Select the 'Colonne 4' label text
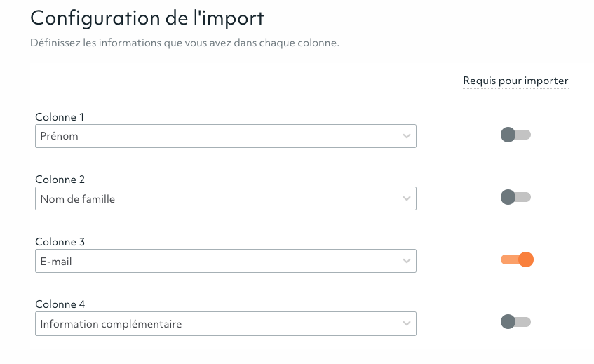The image size is (594, 364). (60, 304)
